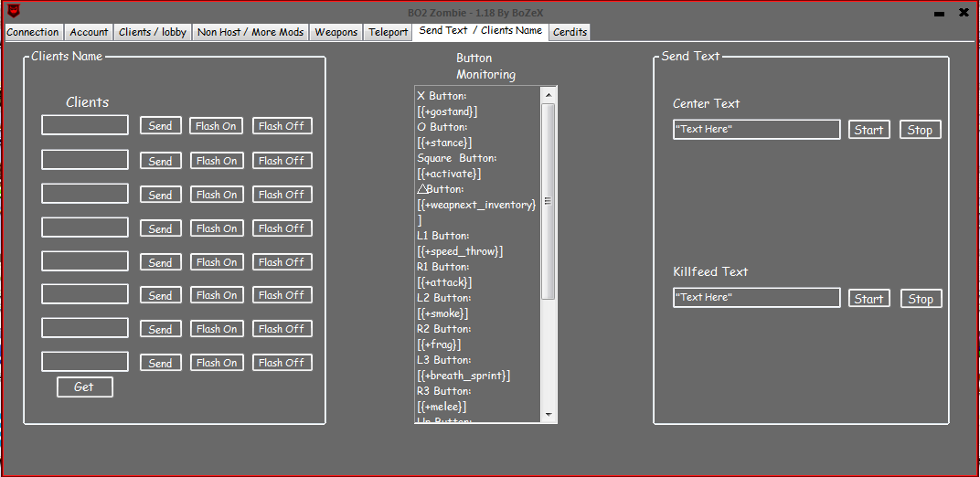Send the sixth client's name

click(161, 295)
